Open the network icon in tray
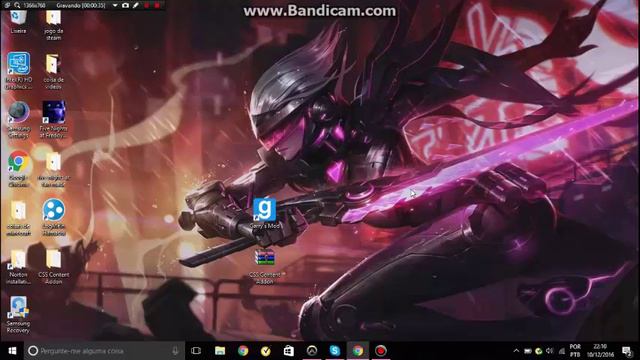The width and height of the screenshot is (640, 360). [562, 351]
